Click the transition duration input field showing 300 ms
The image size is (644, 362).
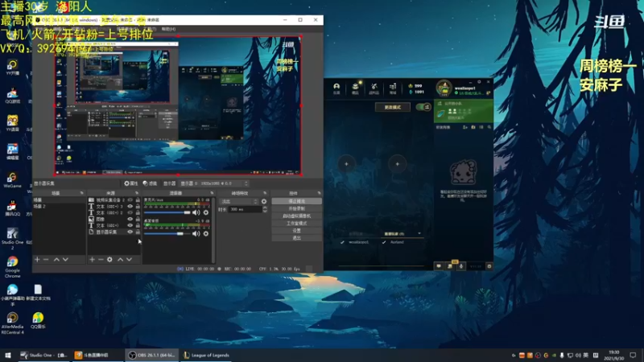pyautogui.click(x=246, y=209)
